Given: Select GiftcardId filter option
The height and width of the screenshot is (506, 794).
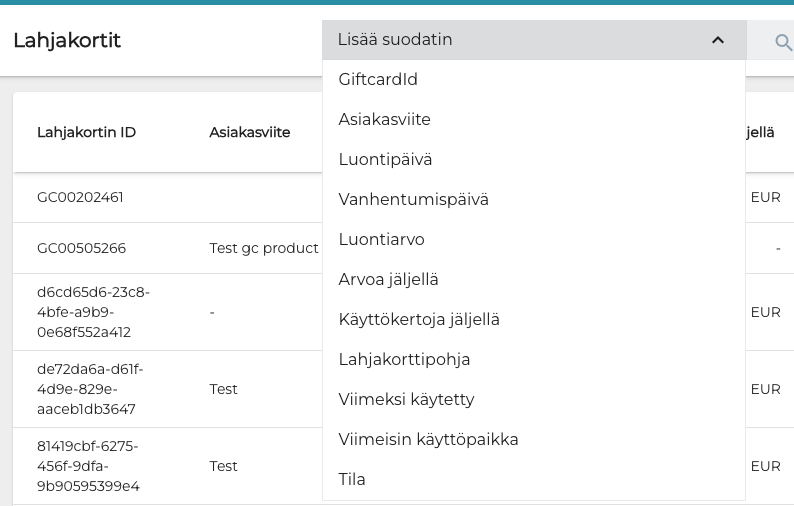Looking at the screenshot, I should [x=378, y=80].
